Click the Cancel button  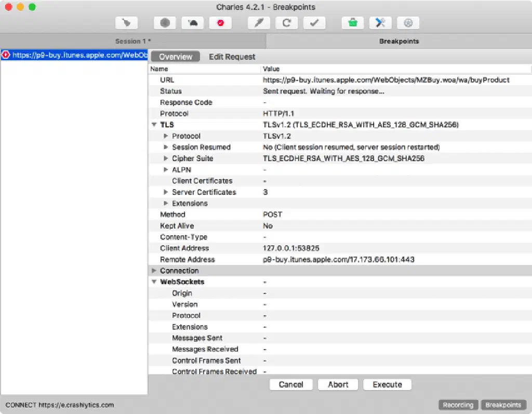(291, 384)
